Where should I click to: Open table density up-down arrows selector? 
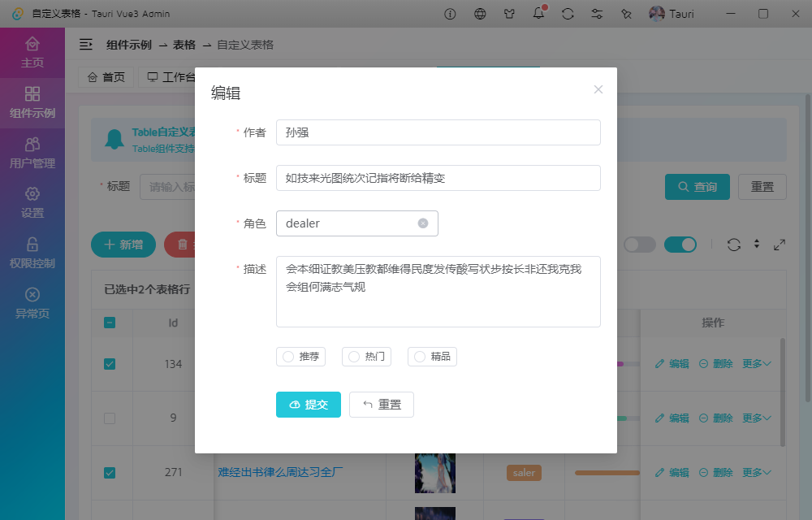[x=757, y=245]
